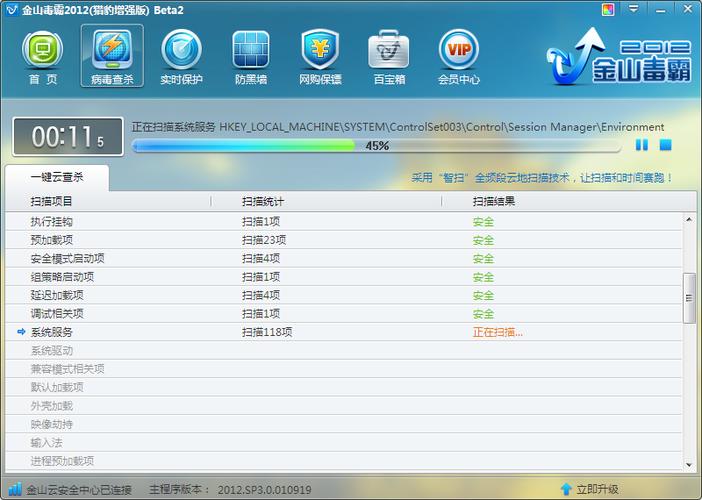The width and height of the screenshot is (702, 500).
Task: Click the 金山云安全中心已连接 status icon
Action: coord(15,488)
